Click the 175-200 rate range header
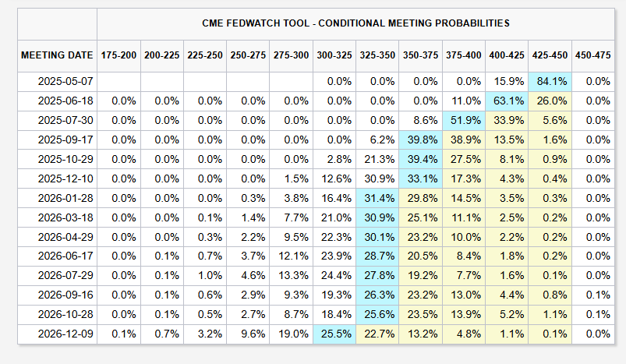Image resolution: width=626 pixels, height=364 pixels. pyautogui.click(x=118, y=55)
